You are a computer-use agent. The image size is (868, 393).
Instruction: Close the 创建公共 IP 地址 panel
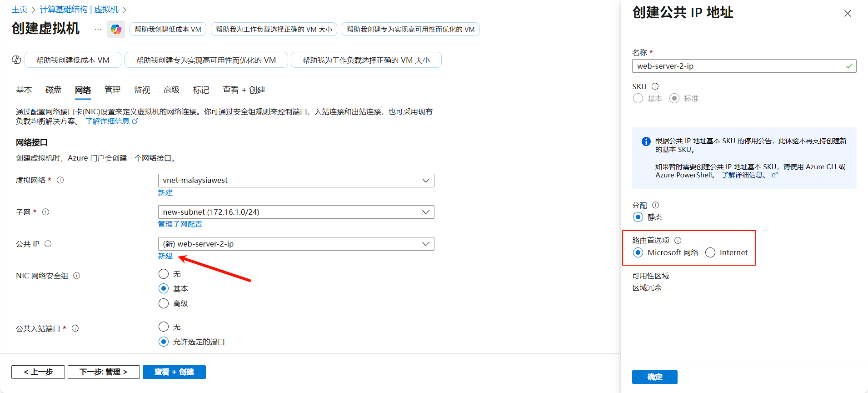(x=848, y=14)
